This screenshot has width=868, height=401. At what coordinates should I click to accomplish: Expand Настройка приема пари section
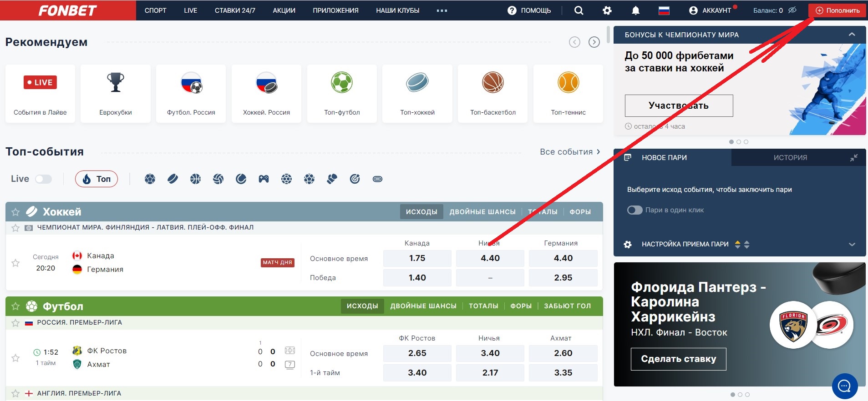(852, 244)
